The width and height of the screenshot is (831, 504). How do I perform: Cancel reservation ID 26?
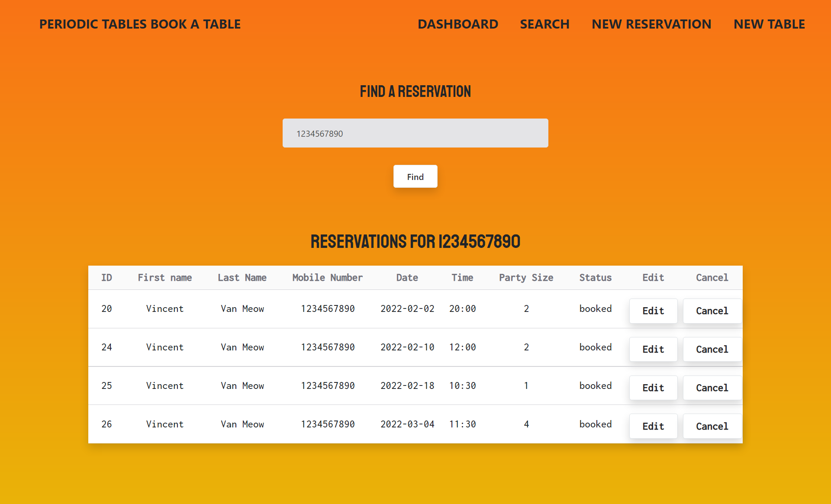(712, 426)
